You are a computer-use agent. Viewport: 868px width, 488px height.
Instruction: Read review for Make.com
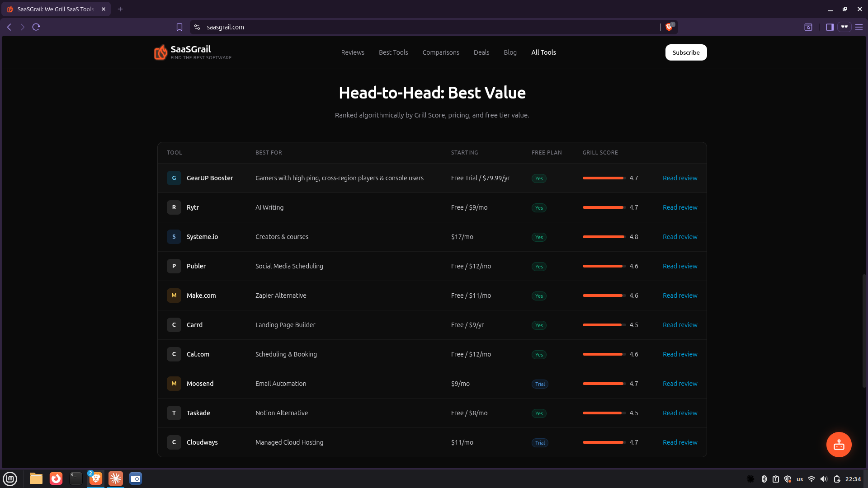tap(680, 296)
